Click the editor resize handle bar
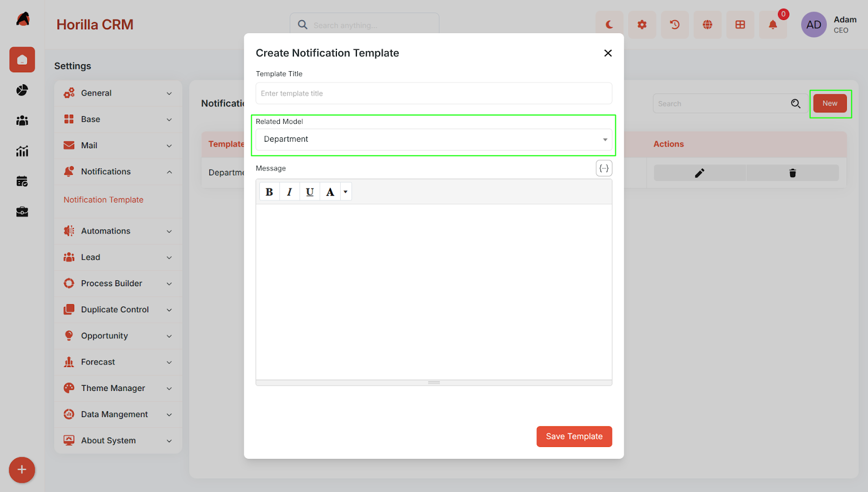 click(434, 382)
